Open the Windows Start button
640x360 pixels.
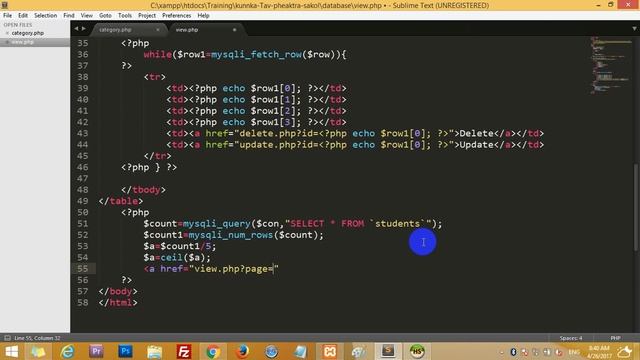(x=11, y=351)
